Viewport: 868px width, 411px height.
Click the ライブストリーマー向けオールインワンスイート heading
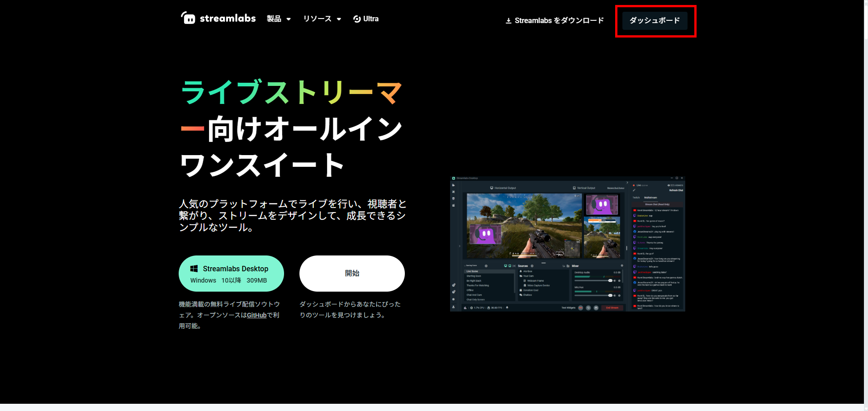coord(292,129)
